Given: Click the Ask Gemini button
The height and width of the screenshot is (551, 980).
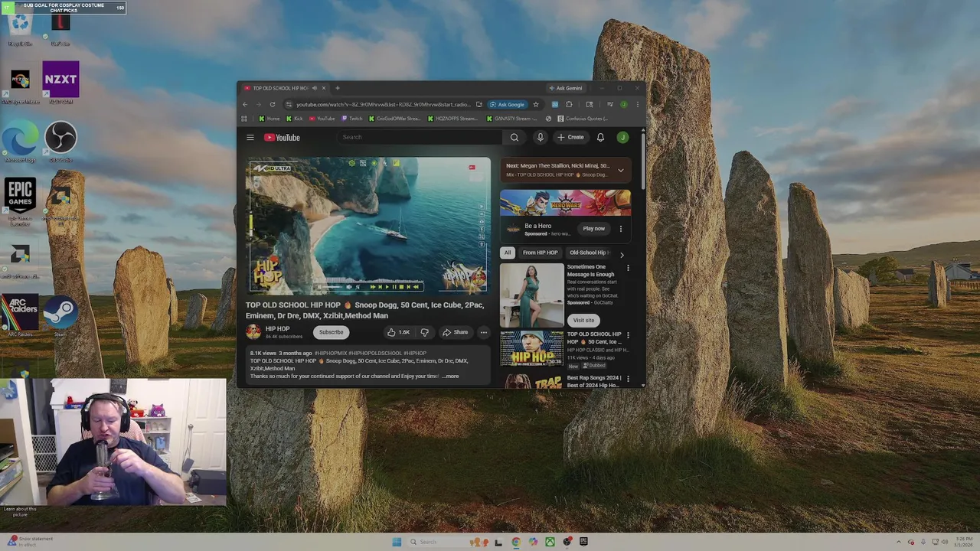Looking at the screenshot, I should [566, 88].
